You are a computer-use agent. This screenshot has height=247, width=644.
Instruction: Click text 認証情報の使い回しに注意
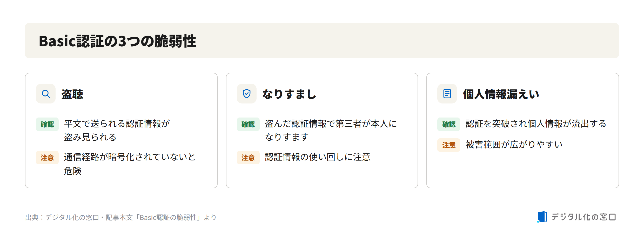click(318, 157)
